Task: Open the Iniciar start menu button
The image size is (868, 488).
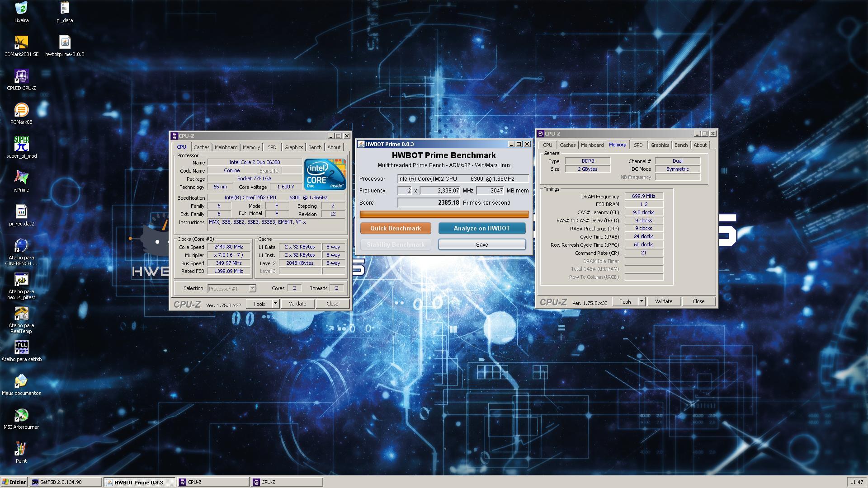Action: point(14,482)
